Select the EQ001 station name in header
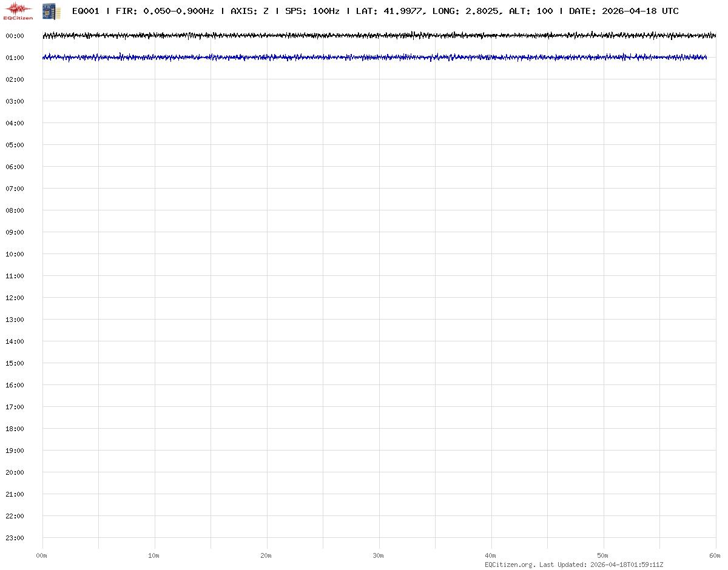 (x=86, y=11)
